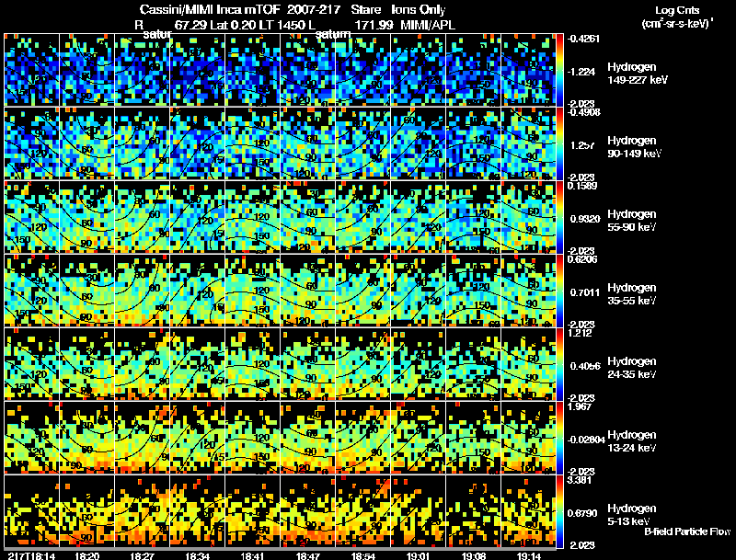Viewport: 736px width, 560px height.
Task: Click the 24-35 keV color scale bar
Action: click(x=559, y=364)
